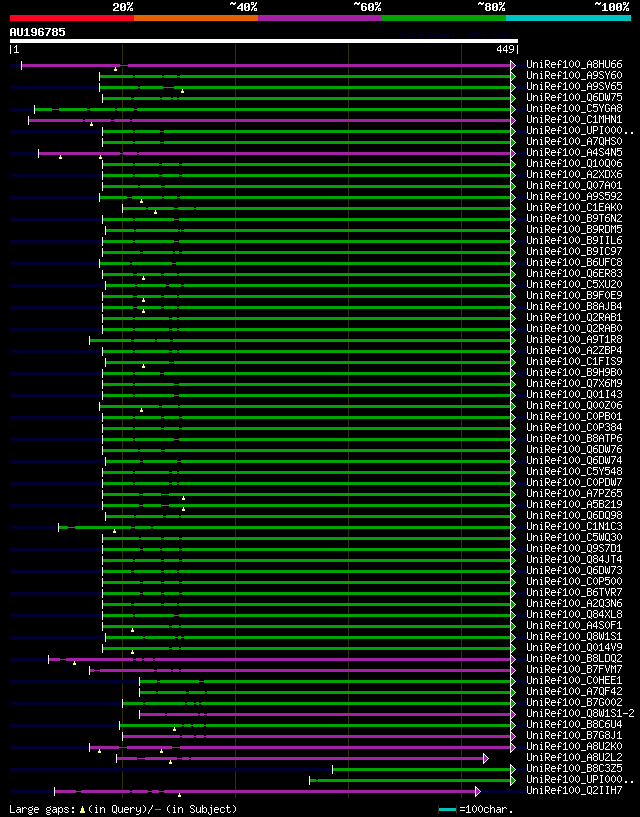Open the UniRef100_Q7X6M9 hit
This screenshot has height=817, width=640.
(x=574, y=383)
